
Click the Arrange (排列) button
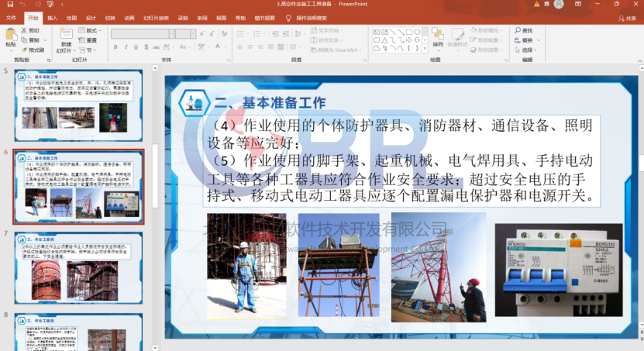pos(438,38)
